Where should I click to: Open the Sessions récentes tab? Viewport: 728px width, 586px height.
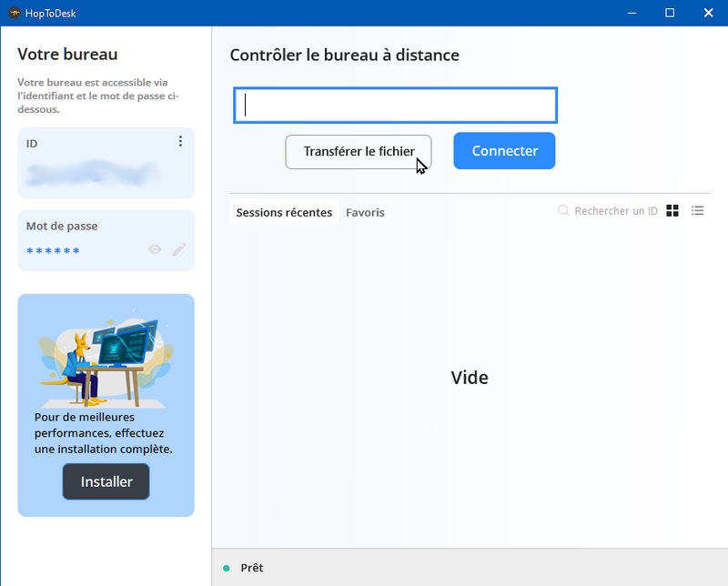tap(284, 213)
